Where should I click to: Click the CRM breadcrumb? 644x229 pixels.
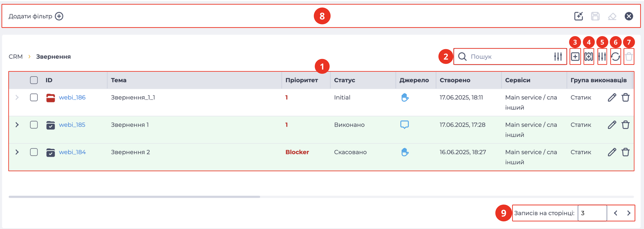pos(16,57)
